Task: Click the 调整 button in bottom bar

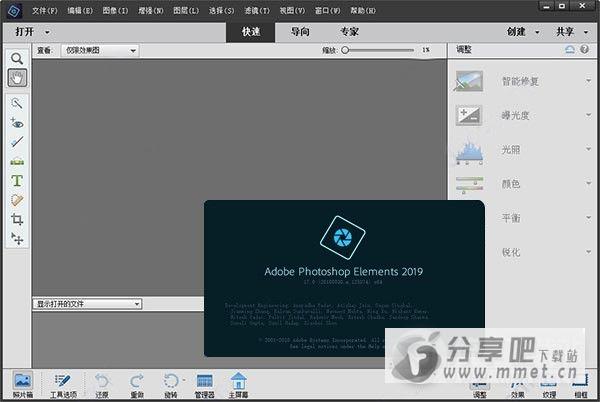Action: pyautogui.click(x=479, y=390)
